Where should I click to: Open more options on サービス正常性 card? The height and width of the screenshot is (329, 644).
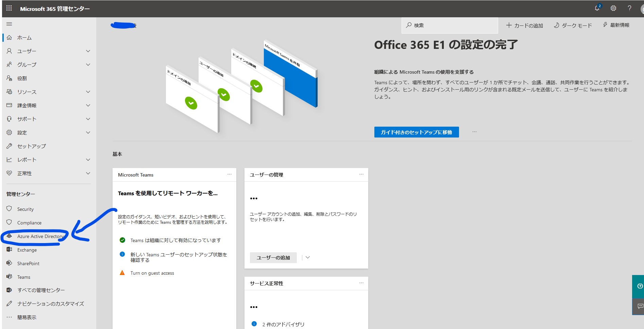click(x=361, y=283)
